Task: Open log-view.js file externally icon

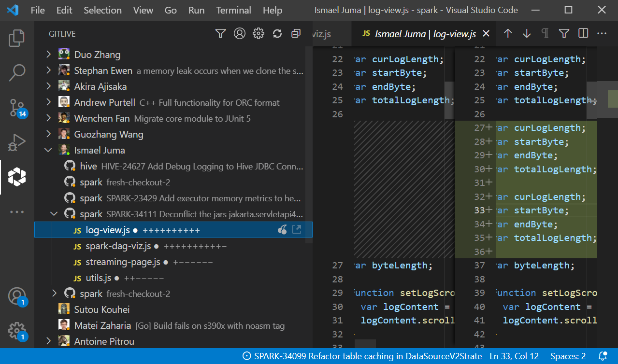Action: pos(297,230)
